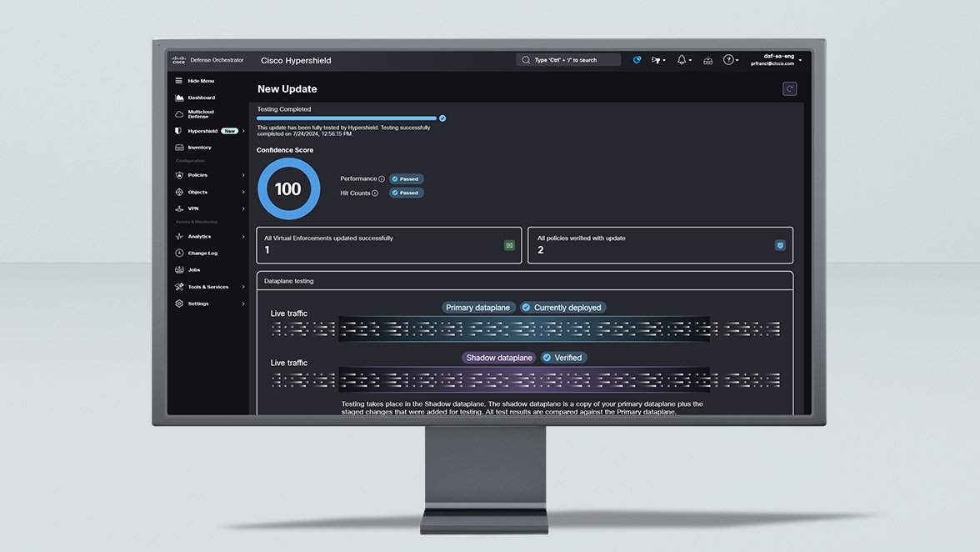
Task: Click the New Update heading
Action: 287,88
